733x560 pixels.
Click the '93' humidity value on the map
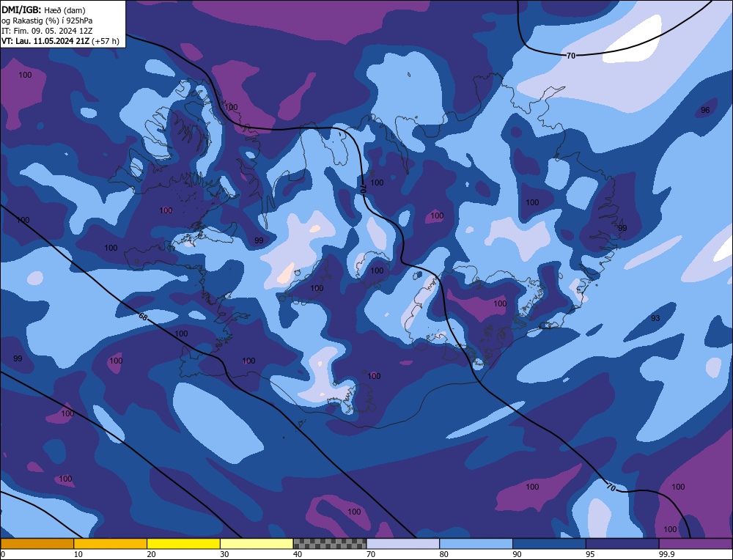(x=655, y=318)
